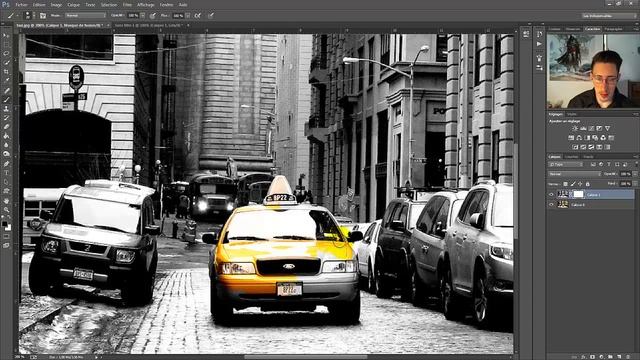Select the Eraser tool
The width and height of the screenshot is (640, 360).
click(6, 127)
